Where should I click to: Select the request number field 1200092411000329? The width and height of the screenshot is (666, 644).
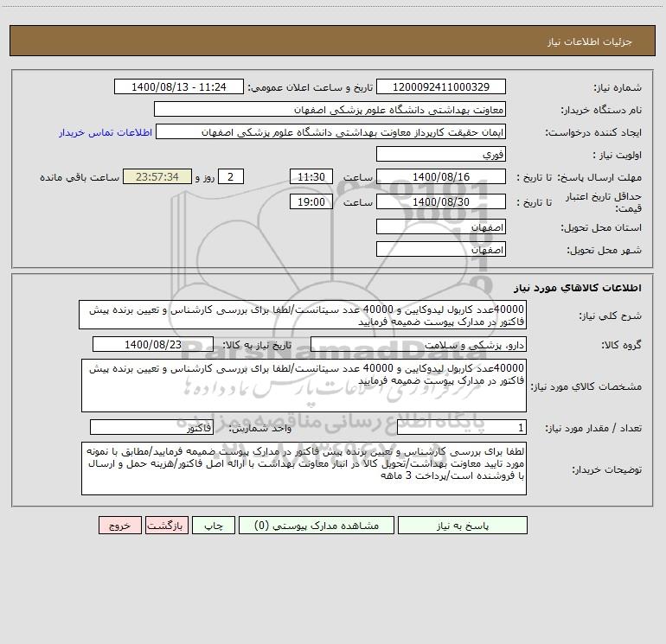click(441, 86)
